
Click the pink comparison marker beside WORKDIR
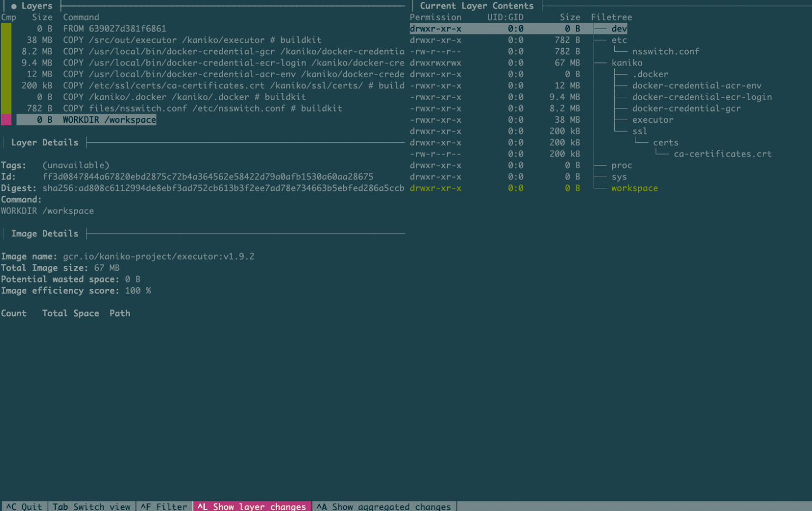(x=6, y=120)
